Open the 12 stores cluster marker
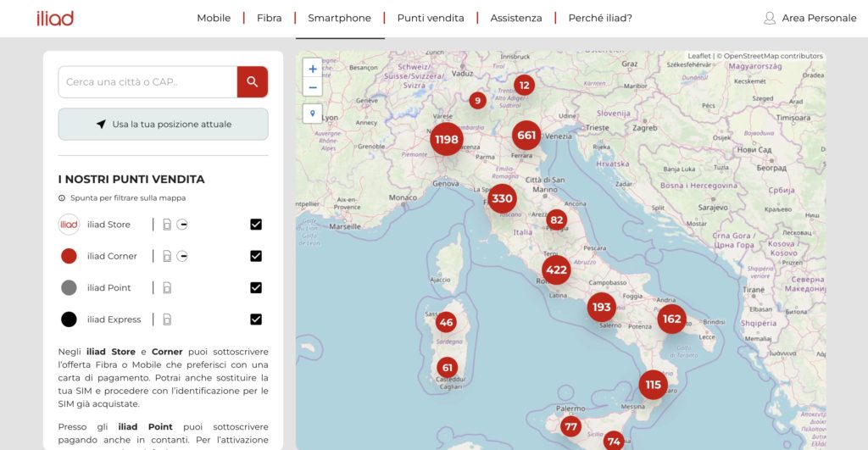The width and height of the screenshot is (868, 450). [524, 86]
